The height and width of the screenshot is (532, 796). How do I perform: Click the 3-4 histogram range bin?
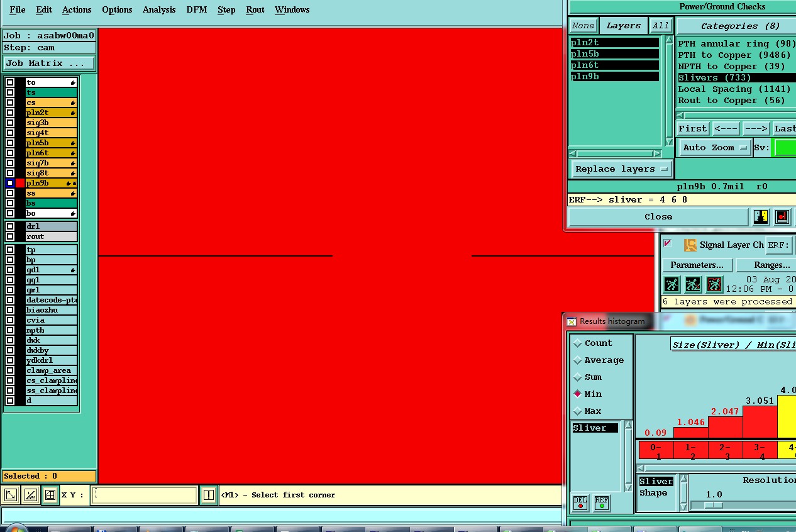[760, 452]
